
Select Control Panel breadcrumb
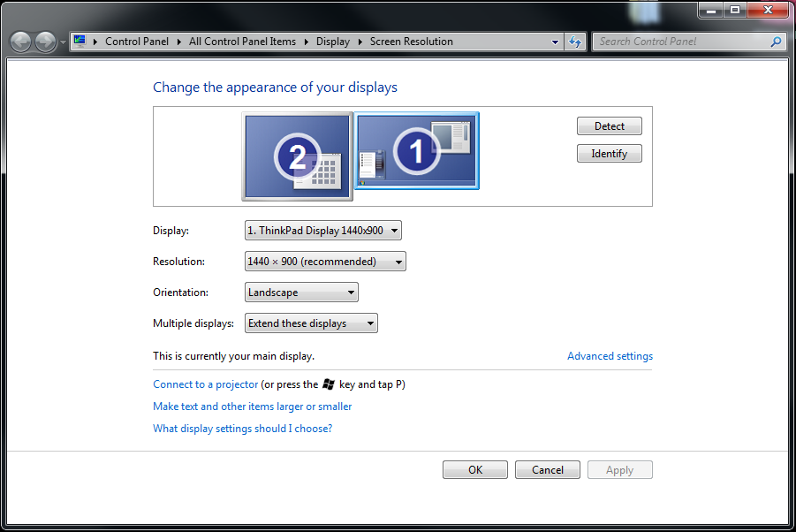point(137,42)
